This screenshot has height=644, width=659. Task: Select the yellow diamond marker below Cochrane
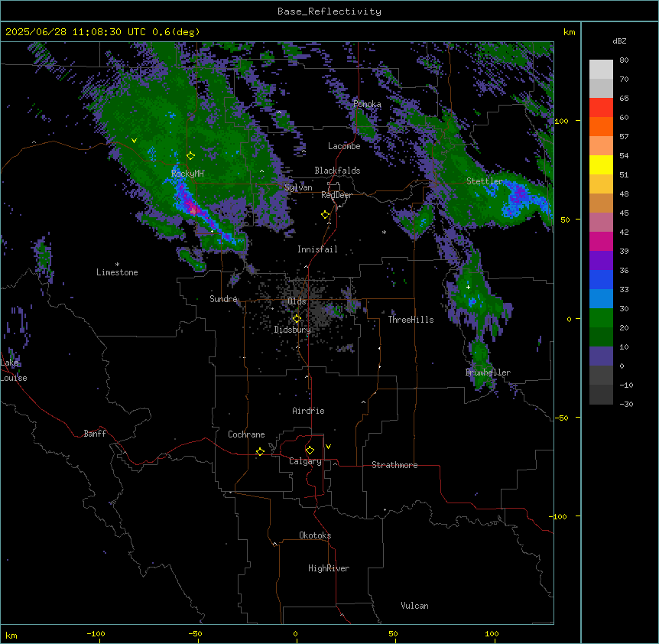pyautogui.click(x=260, y=451)
